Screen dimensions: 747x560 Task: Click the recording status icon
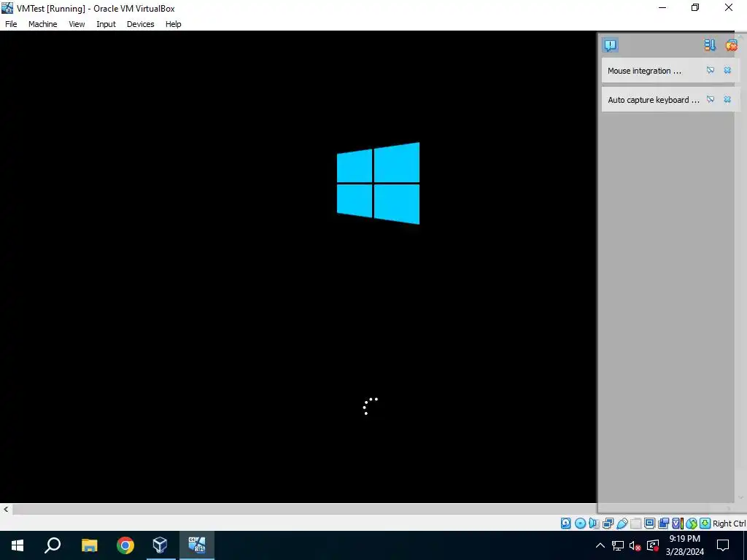(x=663, y=524)
